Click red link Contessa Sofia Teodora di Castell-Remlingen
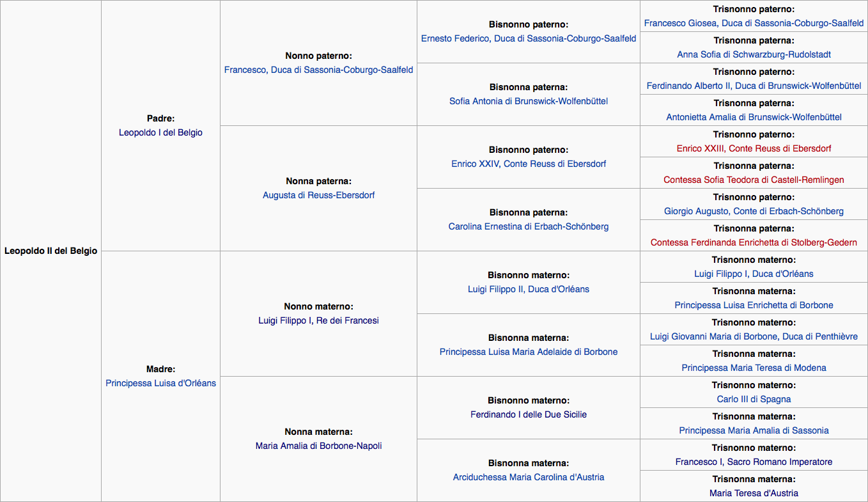Image resolution: width=868 pixels, height=502 pixels. 754,180
